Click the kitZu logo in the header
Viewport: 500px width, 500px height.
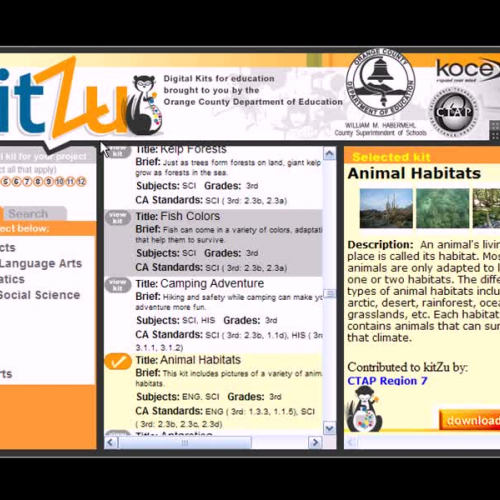(63, 98)
